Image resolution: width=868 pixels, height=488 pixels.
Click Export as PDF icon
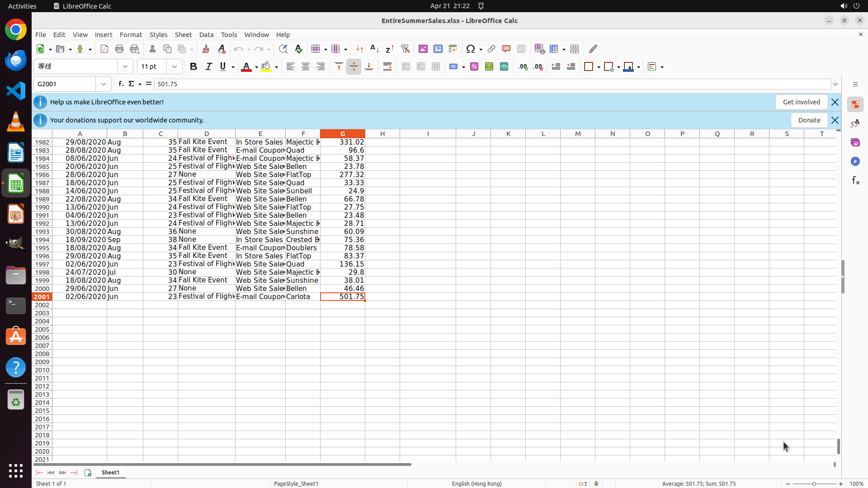coord(104,49)
